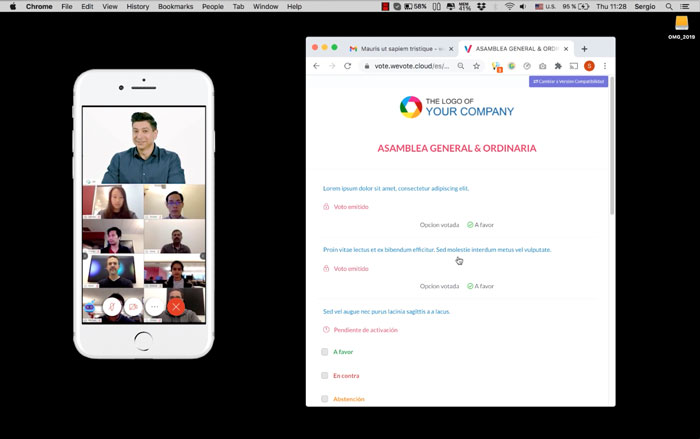
Task: Switch to the Mauris ut sapiem tristique tab
Action: (x=401, y=49)
